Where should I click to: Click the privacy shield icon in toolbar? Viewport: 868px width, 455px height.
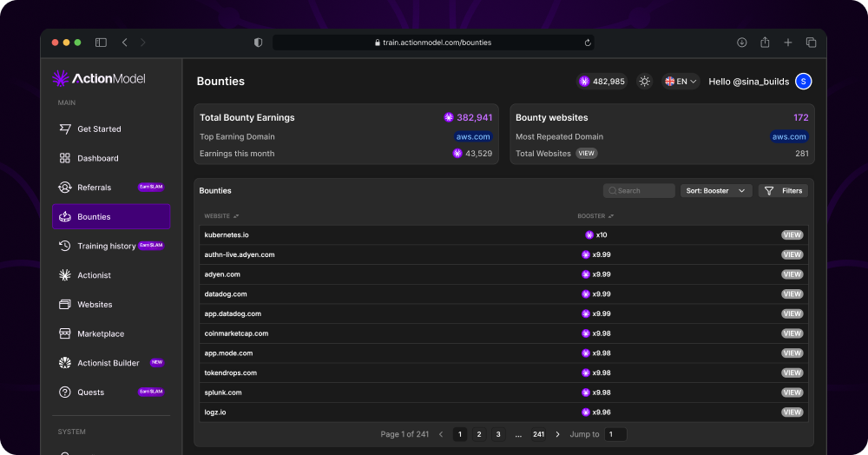coord(258,43)
